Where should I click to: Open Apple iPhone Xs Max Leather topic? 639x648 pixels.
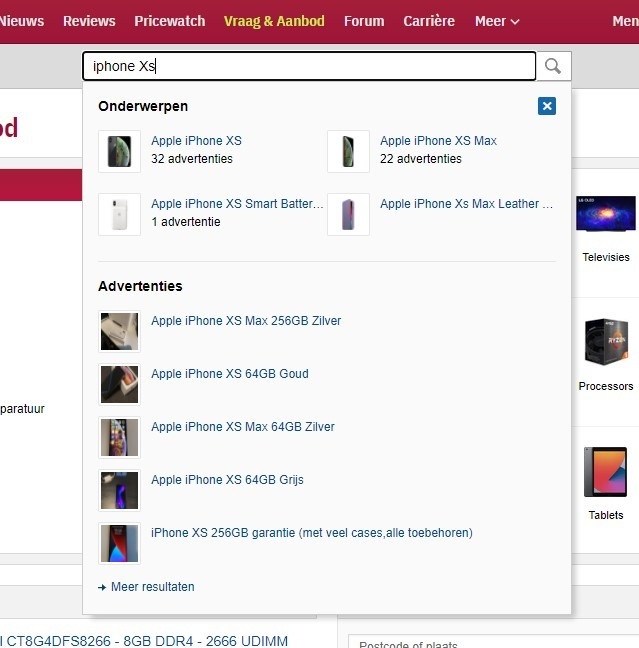[466, 204]
